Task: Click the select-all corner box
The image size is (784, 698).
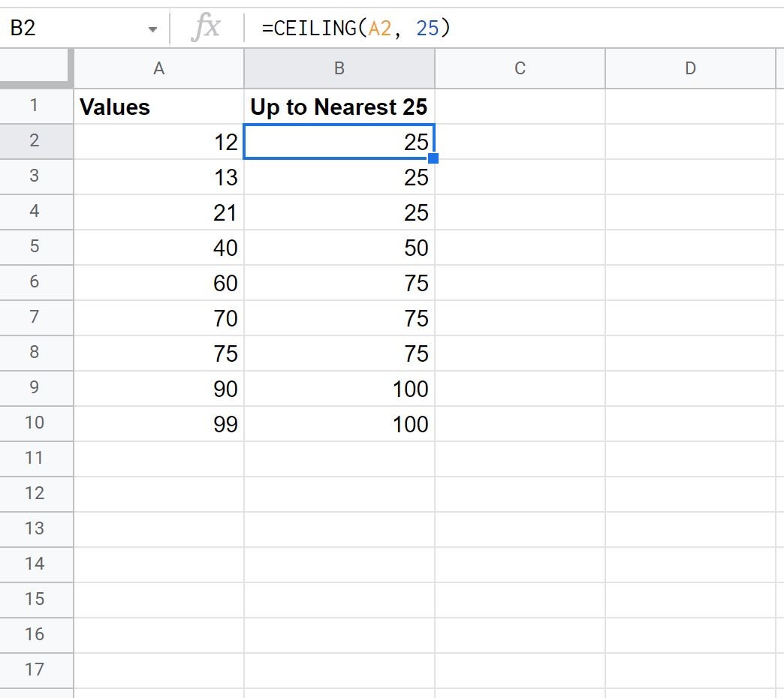Action: click(36, 69)
